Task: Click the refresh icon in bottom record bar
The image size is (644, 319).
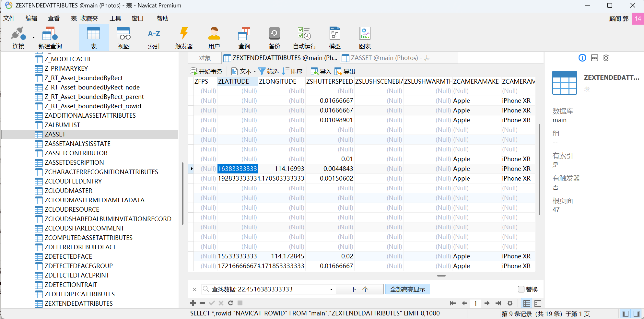Action: click(230, 303)
